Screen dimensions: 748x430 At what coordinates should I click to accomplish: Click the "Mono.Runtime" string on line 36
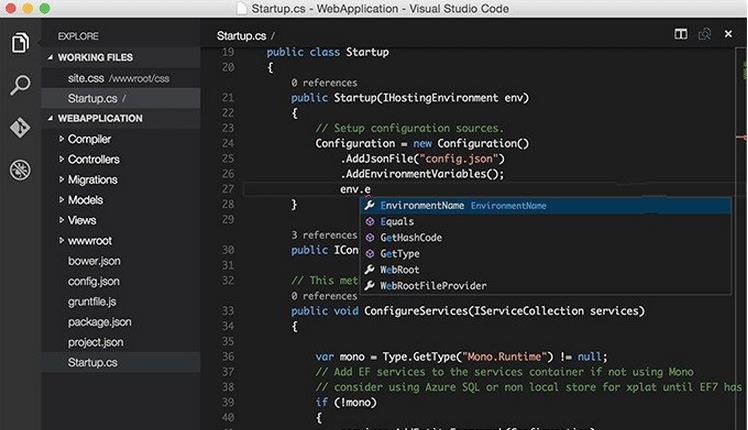coord(504,357)
